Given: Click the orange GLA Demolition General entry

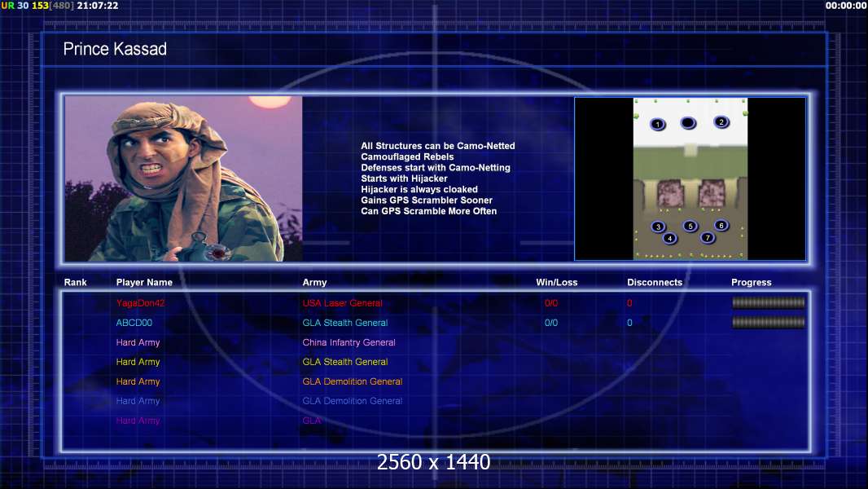Looking at the screenshot, I should point(352,381).
